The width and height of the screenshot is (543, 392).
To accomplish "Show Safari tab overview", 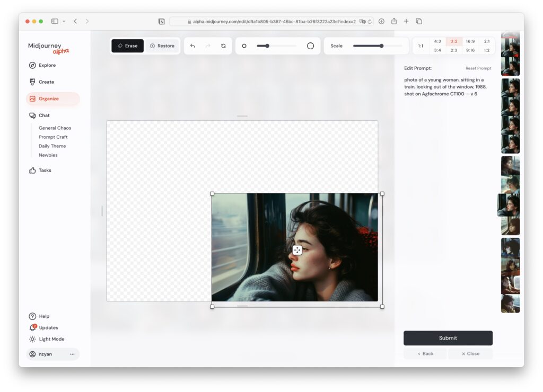I will coord(419,21).
